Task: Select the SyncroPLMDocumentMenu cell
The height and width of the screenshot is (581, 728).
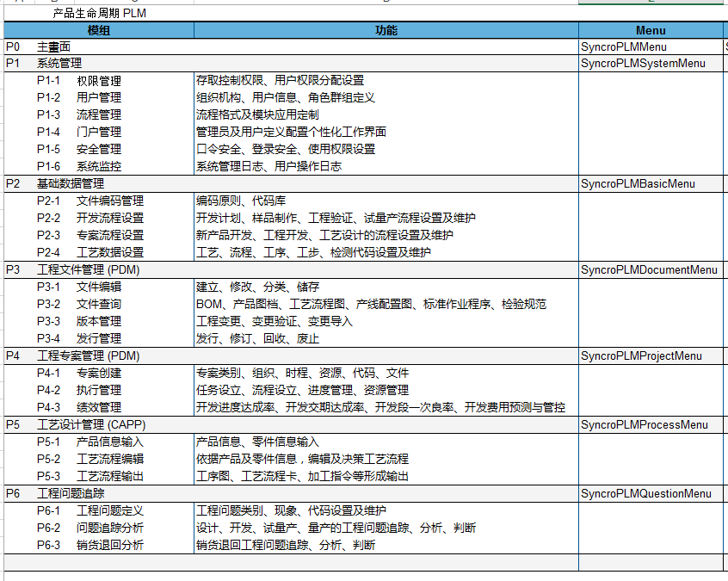Action: click(649, 269)
